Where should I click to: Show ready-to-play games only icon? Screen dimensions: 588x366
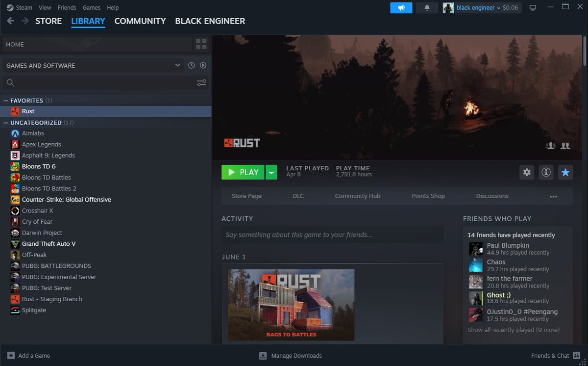[203, 65]
